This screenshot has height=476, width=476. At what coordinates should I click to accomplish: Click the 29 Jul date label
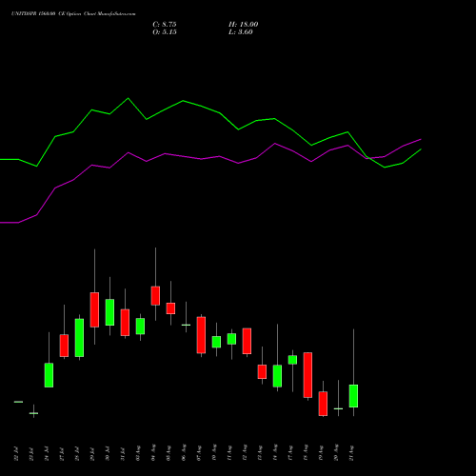click(x=92, y=454)
